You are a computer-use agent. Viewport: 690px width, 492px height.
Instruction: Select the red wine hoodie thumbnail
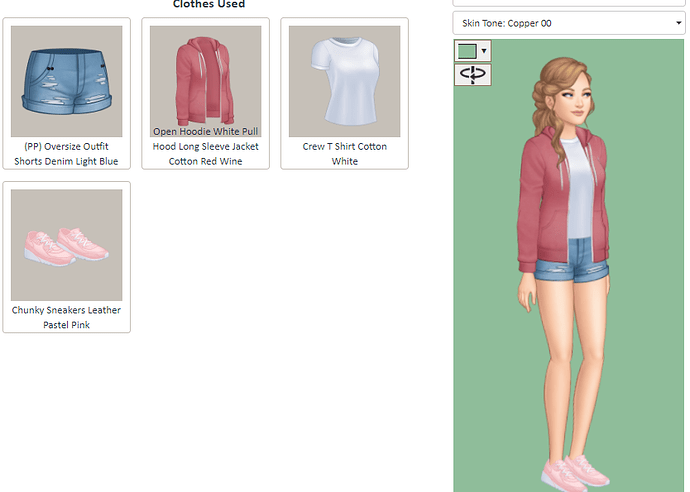206,81
